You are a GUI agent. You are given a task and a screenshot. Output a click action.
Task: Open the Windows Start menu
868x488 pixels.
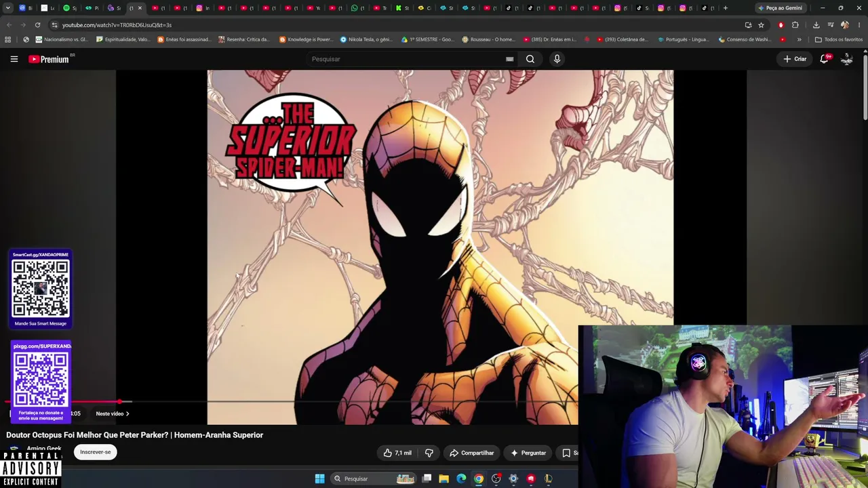click(x=319, y=479)
